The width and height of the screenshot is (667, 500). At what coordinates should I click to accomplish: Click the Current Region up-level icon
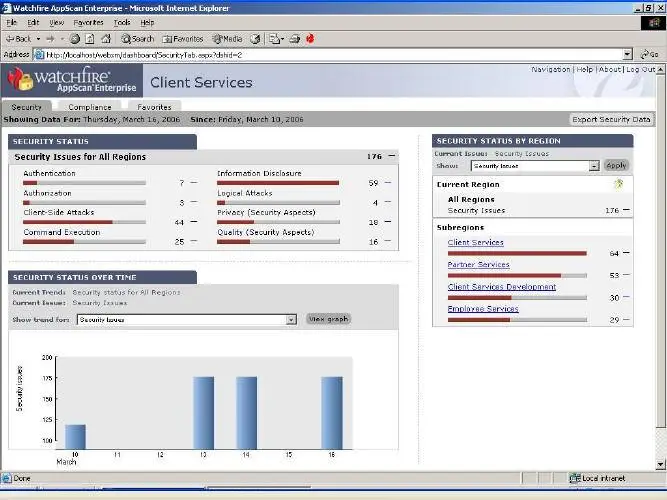pyautogui.click(x=619, y=184)
